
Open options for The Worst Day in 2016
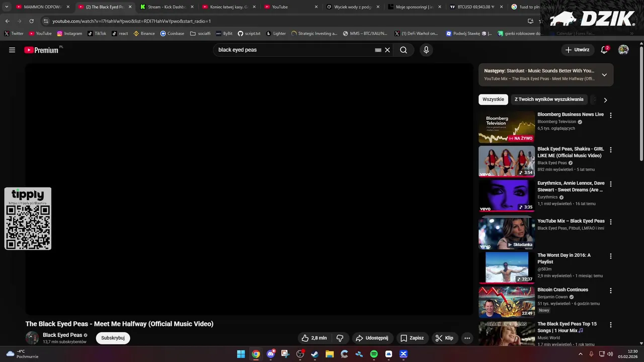tap(611, 256)
